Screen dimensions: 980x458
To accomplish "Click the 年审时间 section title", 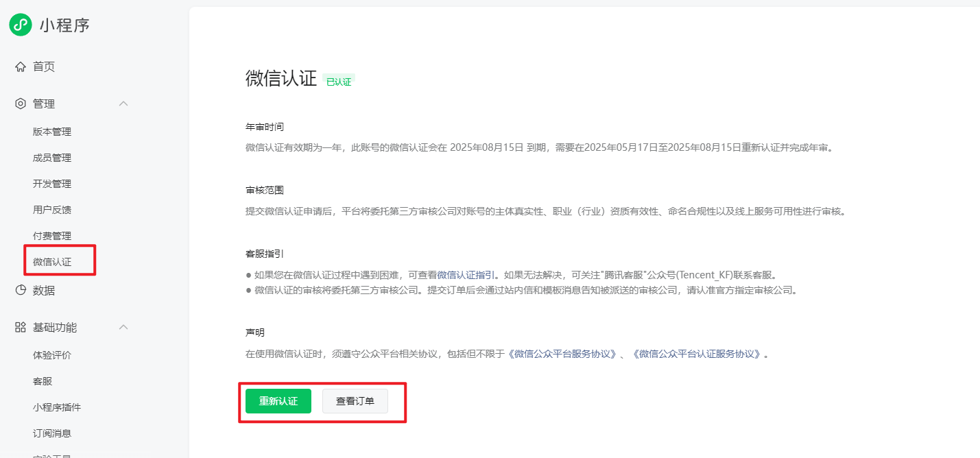I will [265, 127].
